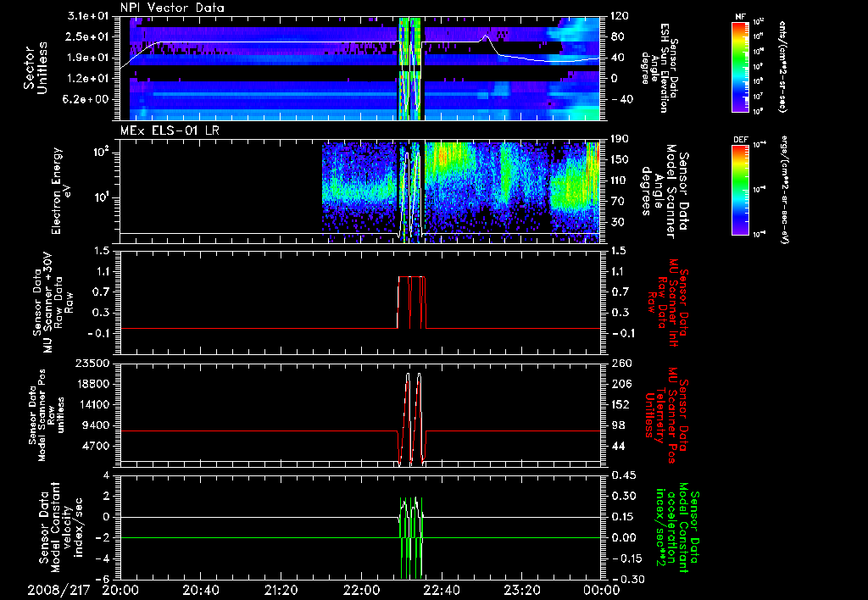
Task: Click the 260 telemetry tick value
Action: (620, 364)
